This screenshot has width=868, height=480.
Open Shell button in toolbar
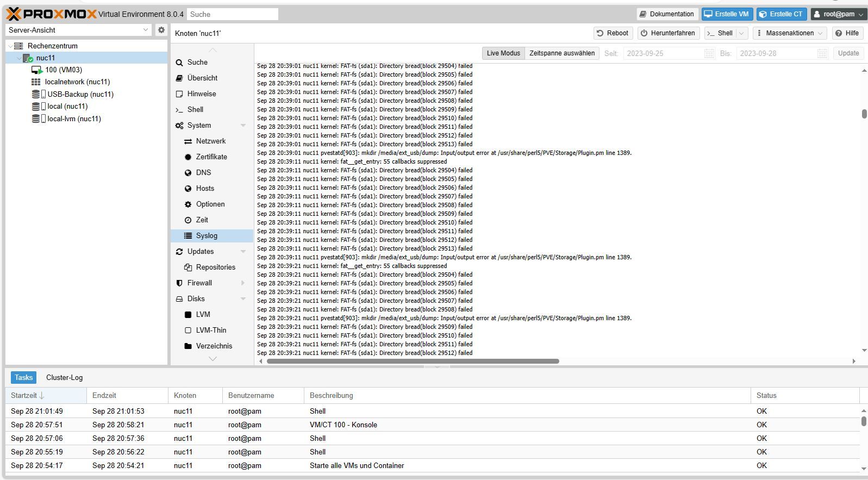[x=720, y=33]
